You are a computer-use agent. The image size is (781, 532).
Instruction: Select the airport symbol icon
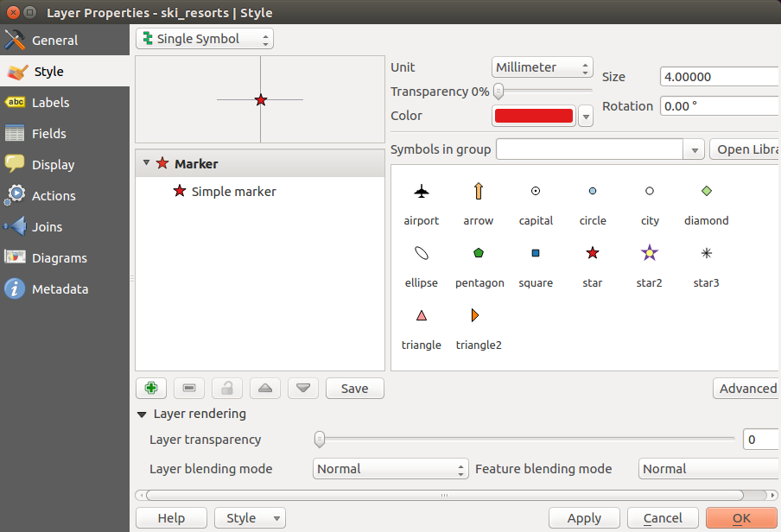click(422, 192)
